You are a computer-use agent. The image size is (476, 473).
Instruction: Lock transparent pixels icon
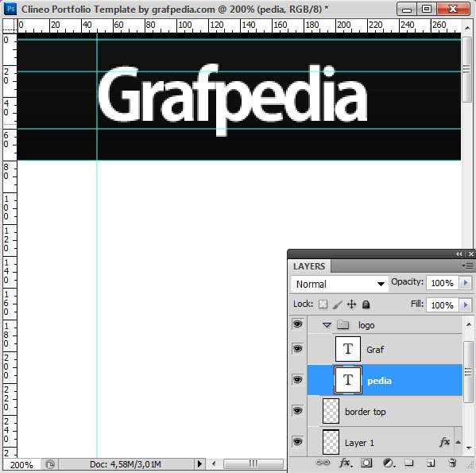coord(323,304)
